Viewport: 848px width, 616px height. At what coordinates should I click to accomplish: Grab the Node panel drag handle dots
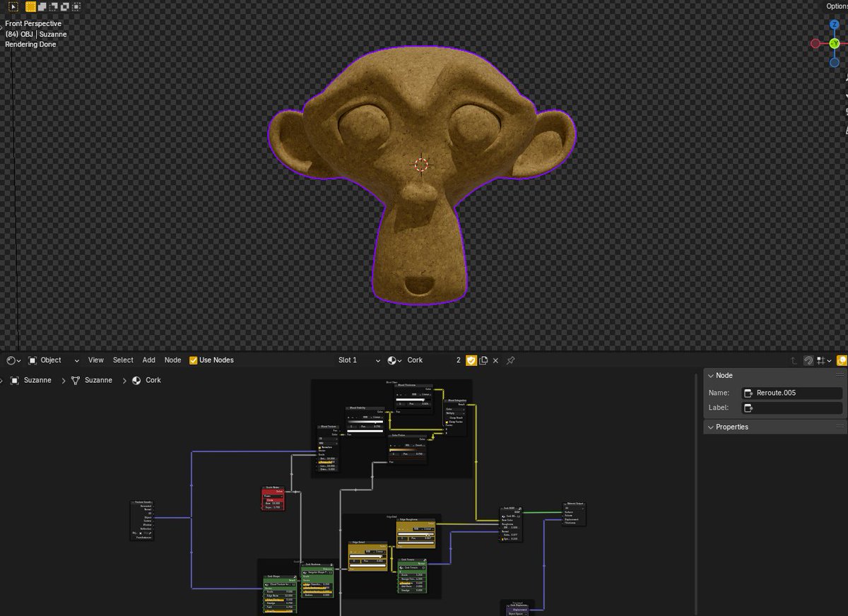click(x=840, y=376)
